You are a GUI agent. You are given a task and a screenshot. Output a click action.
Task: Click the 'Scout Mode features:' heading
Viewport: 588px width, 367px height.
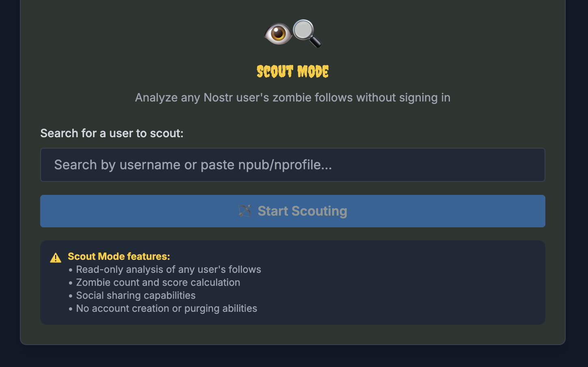click(119, 256)
